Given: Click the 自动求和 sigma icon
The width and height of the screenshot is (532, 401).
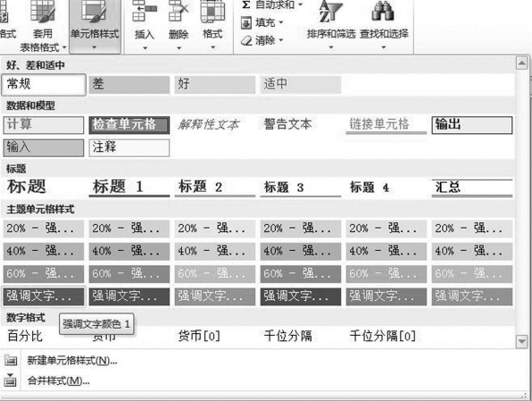Looking at the screenshot, I should click(246, 4).
